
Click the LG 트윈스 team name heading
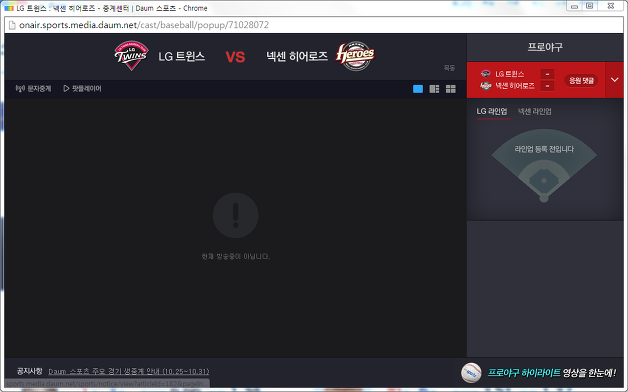point(181,56)
